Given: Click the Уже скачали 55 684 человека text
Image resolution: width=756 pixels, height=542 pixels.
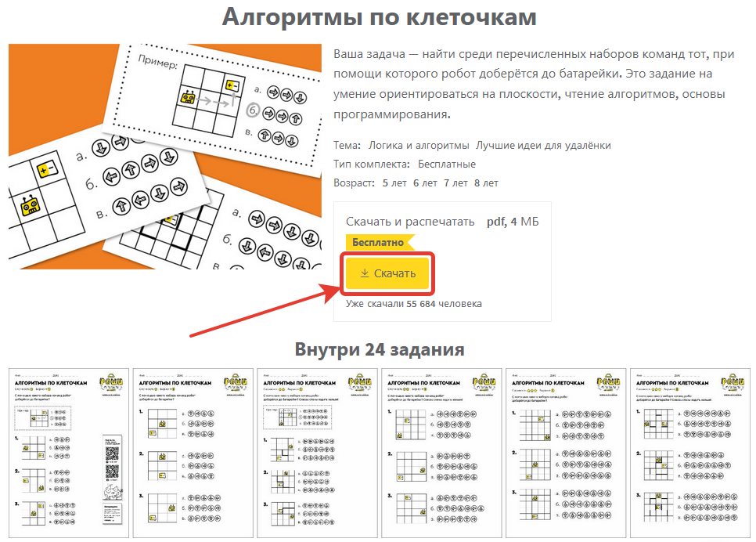Looking at the screenshot, I should pyautogui.click(x=414, y=304).
